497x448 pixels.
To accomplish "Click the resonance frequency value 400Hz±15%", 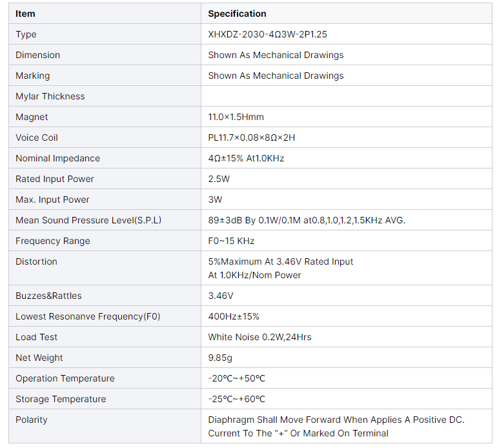I will [x=234, y=316].
